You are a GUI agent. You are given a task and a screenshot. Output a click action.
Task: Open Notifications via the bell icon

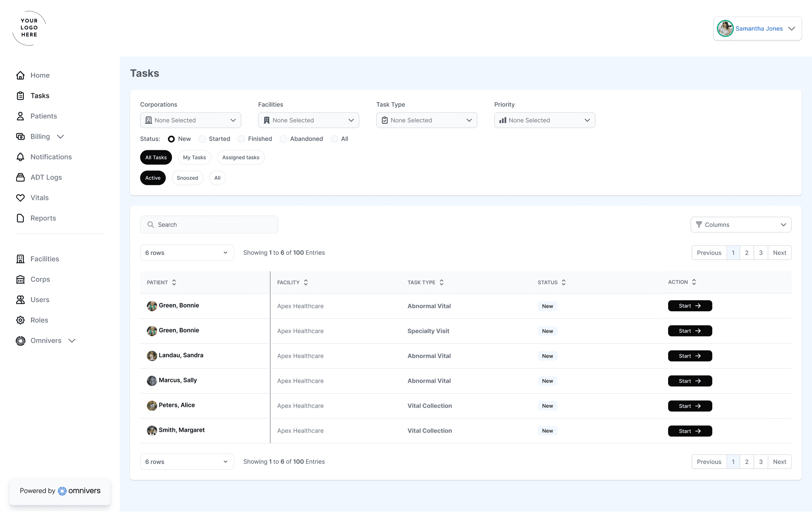pyautogui.click(x=20, y=157)
